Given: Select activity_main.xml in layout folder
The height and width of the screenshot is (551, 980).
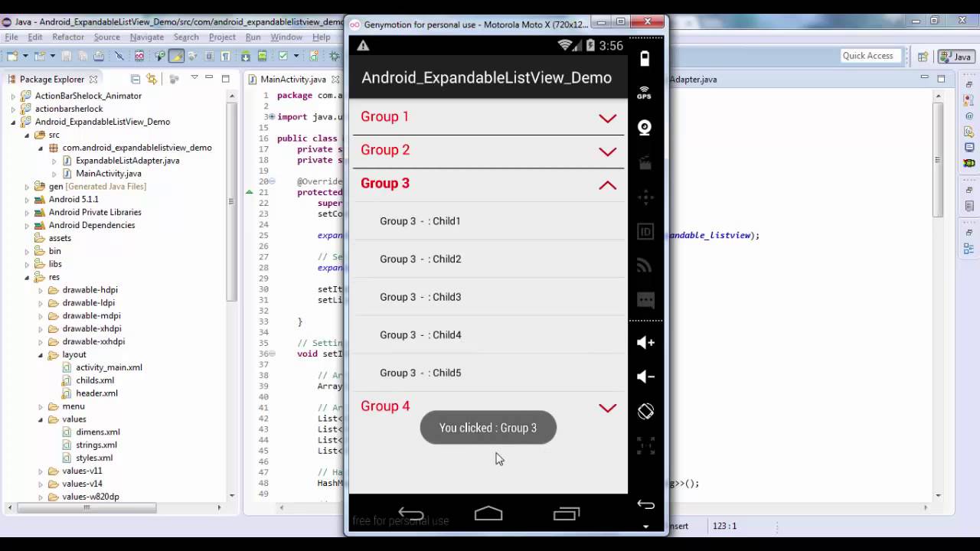Looking at the screenshot, I should (x=109, y=367).
